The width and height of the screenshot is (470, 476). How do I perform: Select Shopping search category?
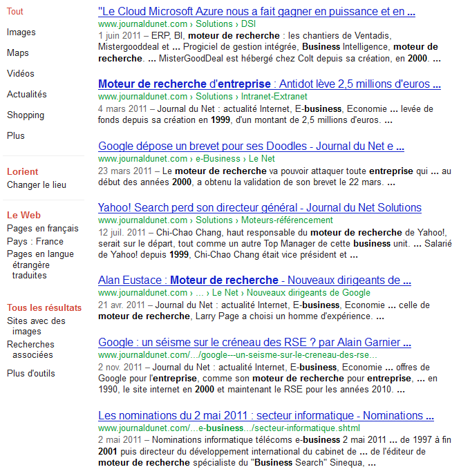point(26,115)
